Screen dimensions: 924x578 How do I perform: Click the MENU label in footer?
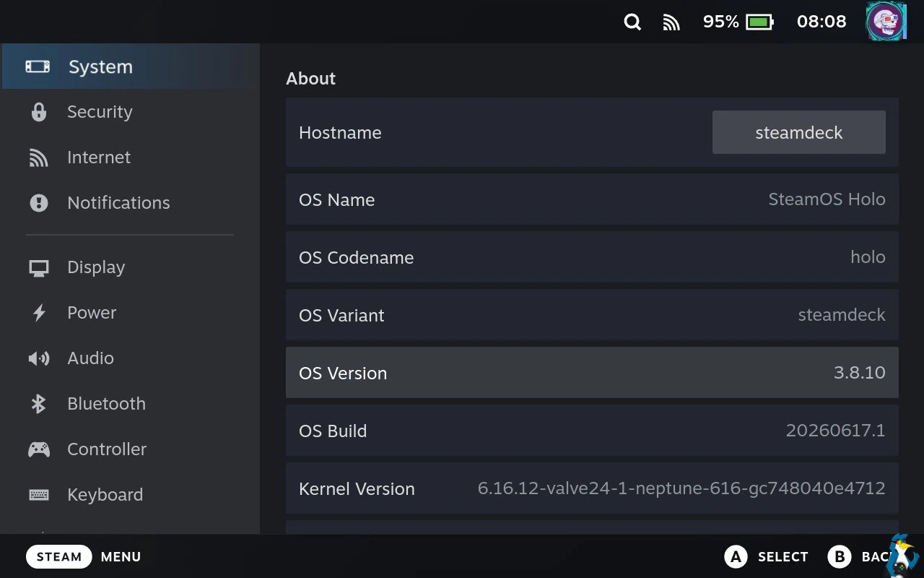click(121, 557)
